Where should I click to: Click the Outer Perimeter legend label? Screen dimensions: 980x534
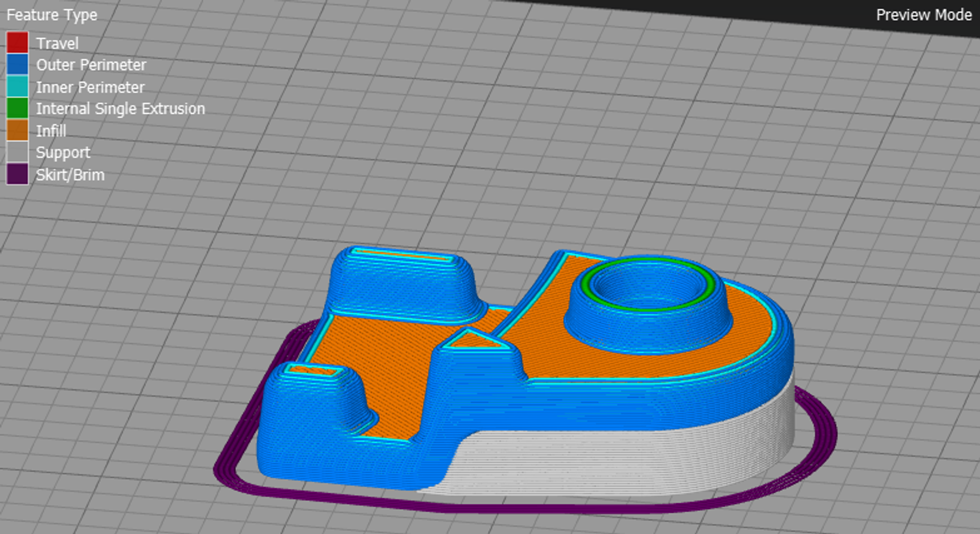pyautogui.click(x=91, y=65)
